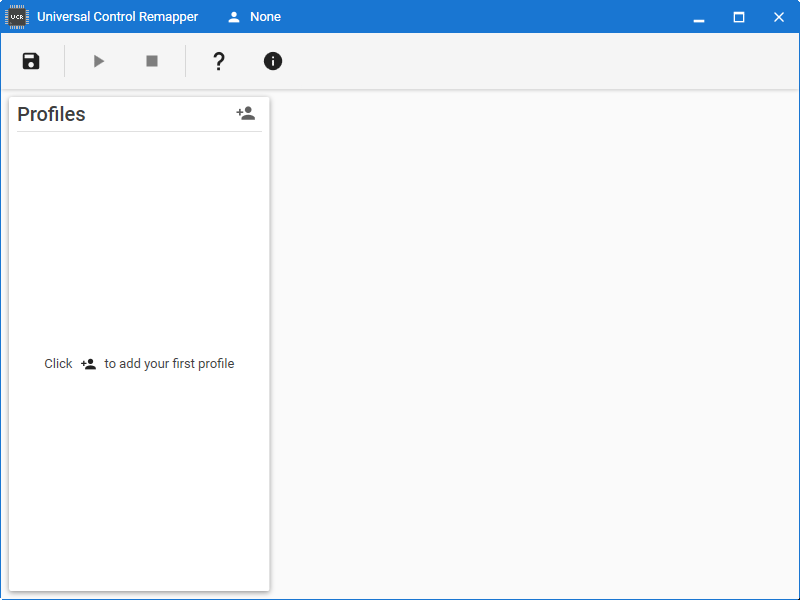Image resolution: width=800 pixels, height=600 pixels.
Task: Click the Profiles panel heading
Action: click(x=52, y=114)
